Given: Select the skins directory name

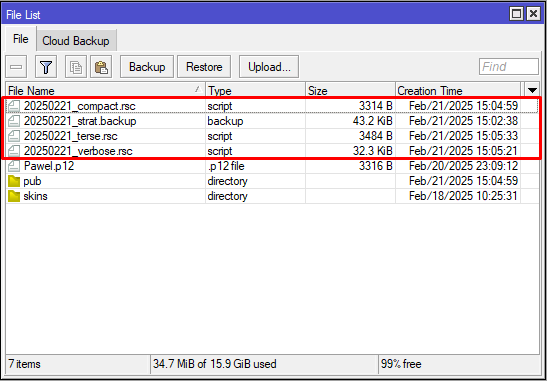Looking at the screenshot, I should [36, 196].
